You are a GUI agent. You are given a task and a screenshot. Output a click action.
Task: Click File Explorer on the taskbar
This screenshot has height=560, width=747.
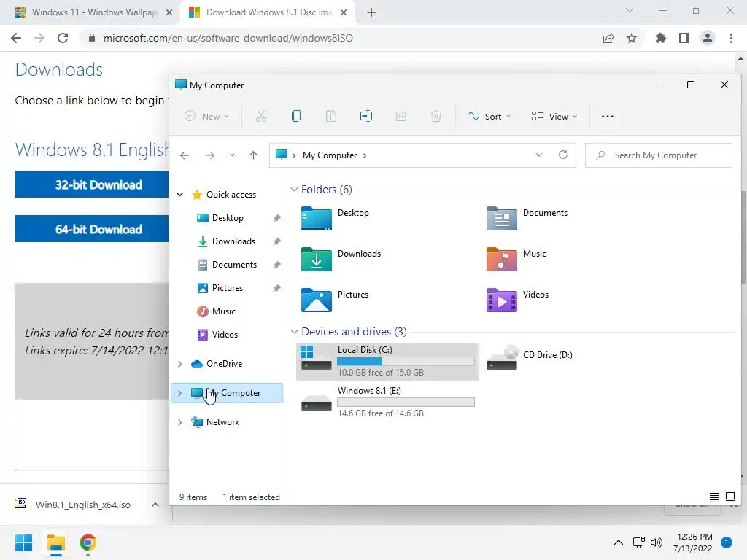[x=55, y=542]
